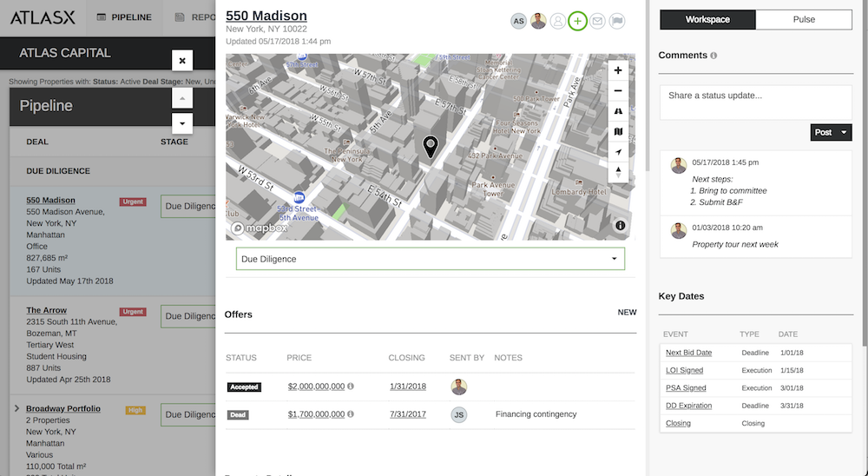
Task: Zoom in on the map
Action: point(617,70)
